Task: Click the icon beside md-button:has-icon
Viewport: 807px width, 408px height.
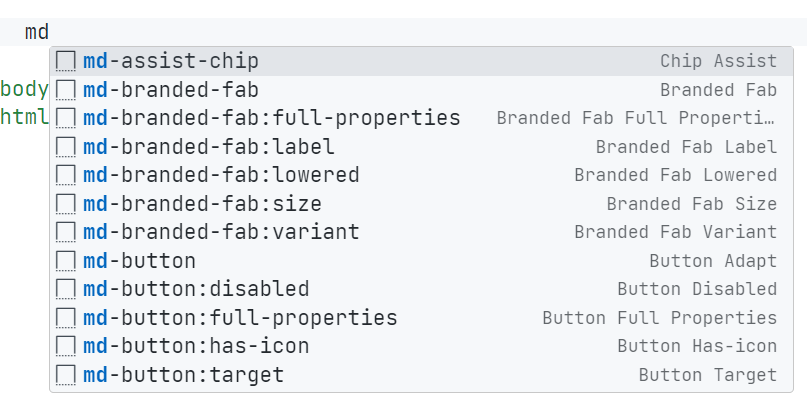Action: tap(66, 346)
